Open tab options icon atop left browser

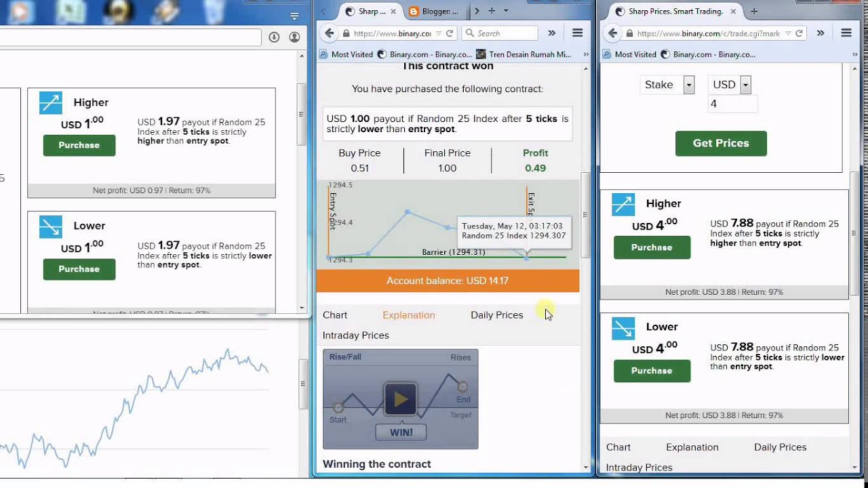294,16
